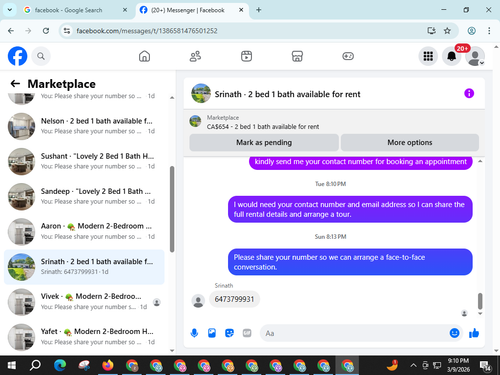Open the notifications bell with 20+ badge
Image resolution: width=500 pixels, height=375 pixels.
pyautogui.click(x=452, y=56)
